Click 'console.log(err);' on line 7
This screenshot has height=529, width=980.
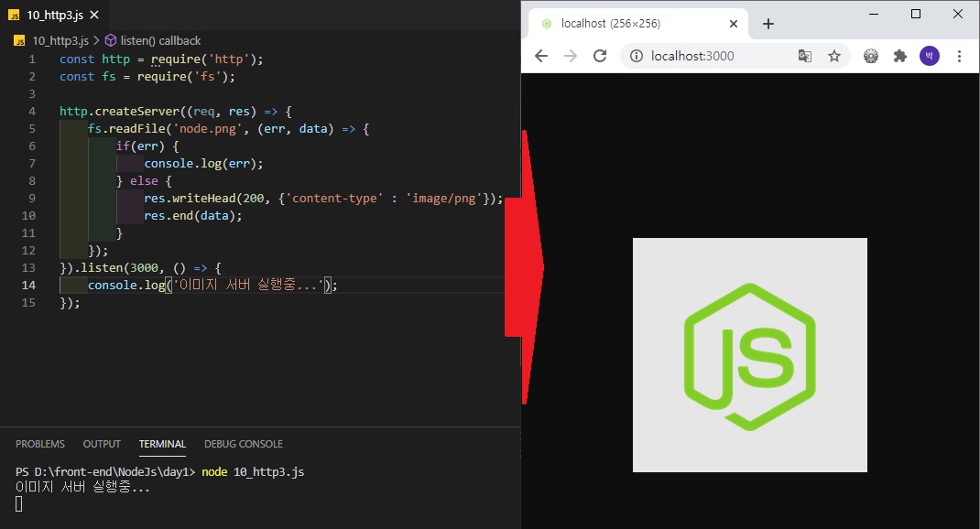203,164
